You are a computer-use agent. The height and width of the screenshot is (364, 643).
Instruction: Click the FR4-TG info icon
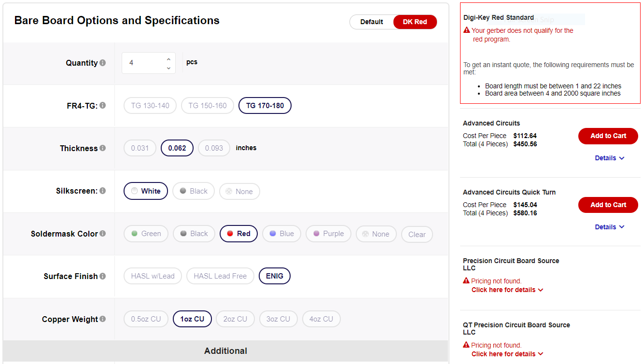pos(102,105)
